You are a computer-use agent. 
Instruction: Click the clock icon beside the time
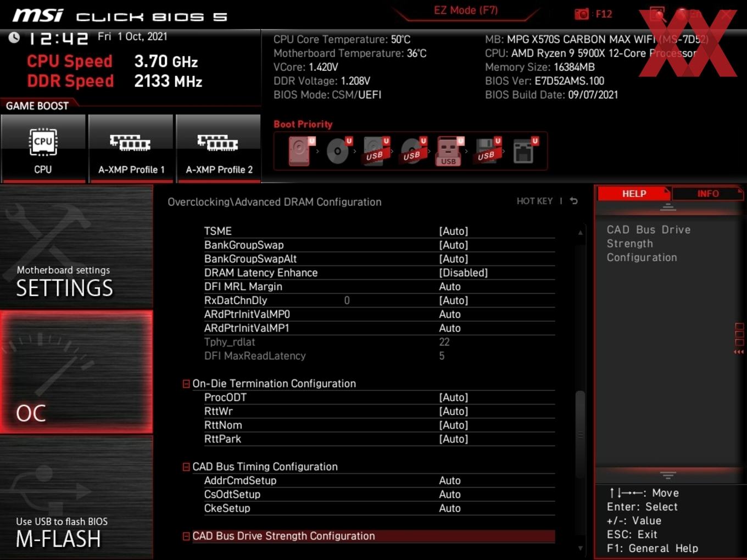14,37
